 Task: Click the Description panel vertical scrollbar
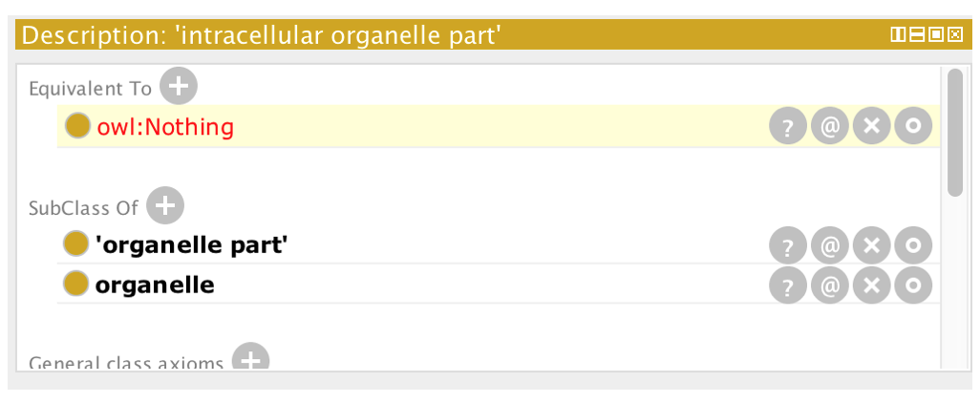tap(954, 133)
